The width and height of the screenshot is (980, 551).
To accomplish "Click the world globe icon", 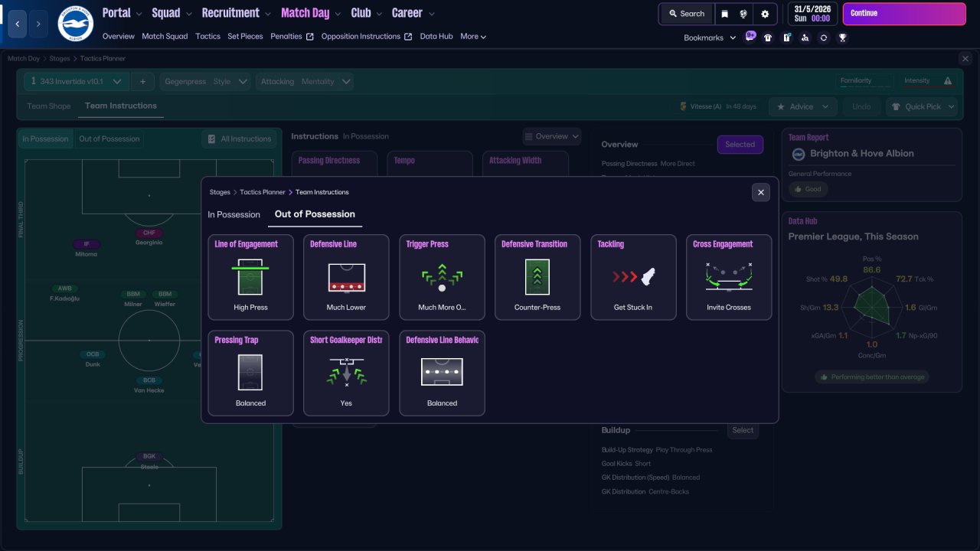I will (743, 14).
